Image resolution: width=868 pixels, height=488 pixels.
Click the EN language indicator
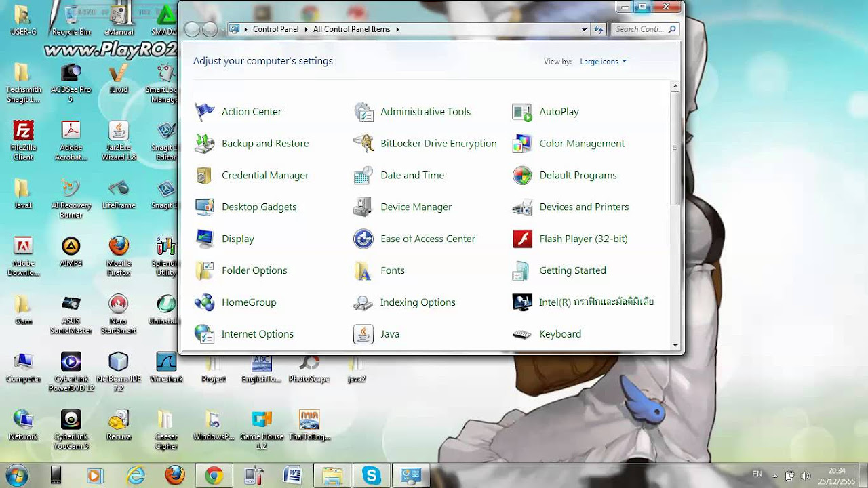757,474
